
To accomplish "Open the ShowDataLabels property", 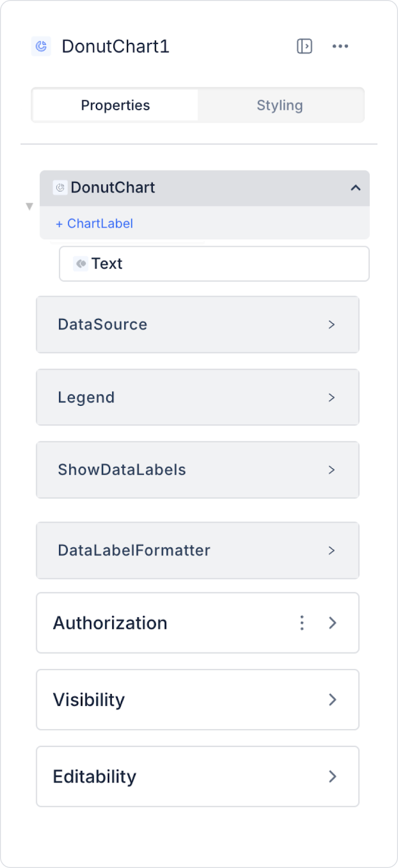I will pos(331,470).
